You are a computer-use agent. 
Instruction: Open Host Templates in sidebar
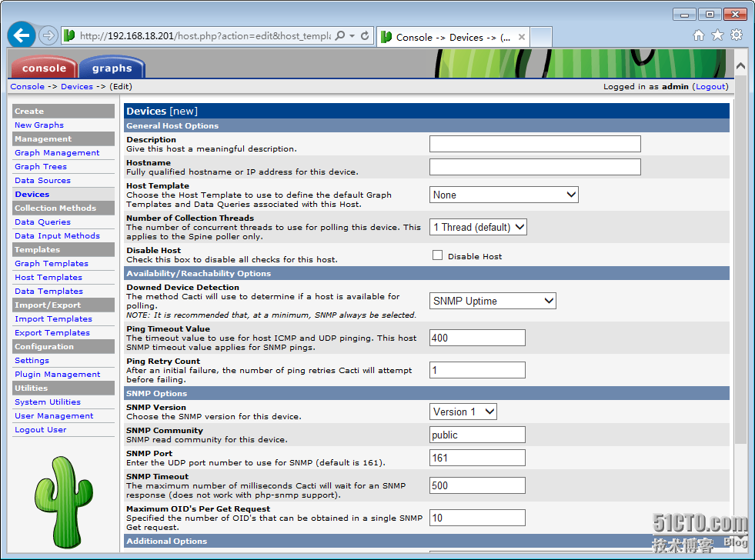pos(48,278)
